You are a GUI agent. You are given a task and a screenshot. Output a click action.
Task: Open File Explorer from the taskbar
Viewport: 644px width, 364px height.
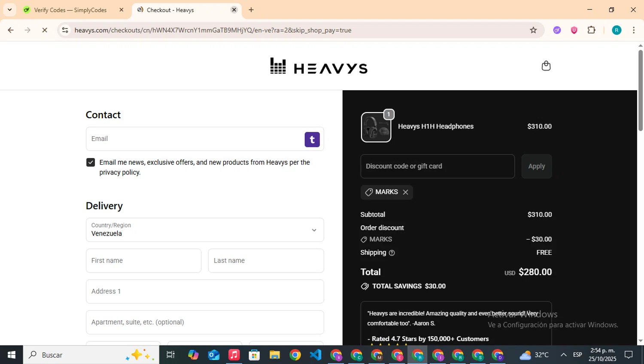[275, 355]
